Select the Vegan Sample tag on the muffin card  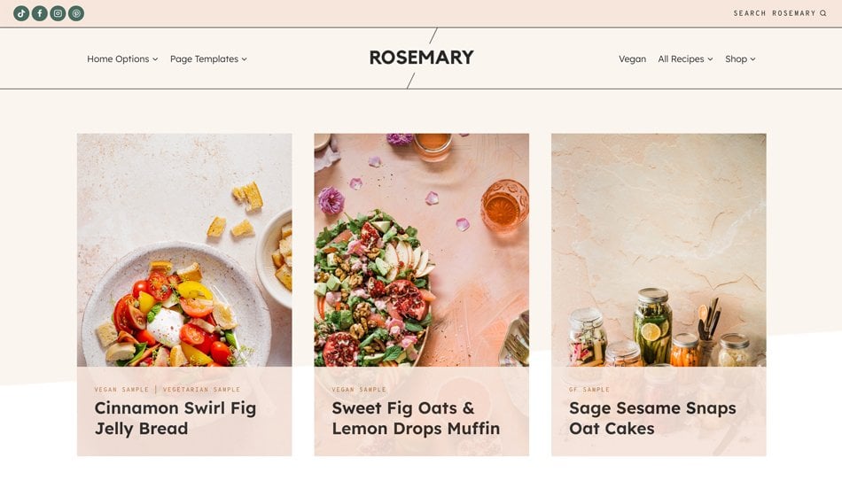[359, 390]
